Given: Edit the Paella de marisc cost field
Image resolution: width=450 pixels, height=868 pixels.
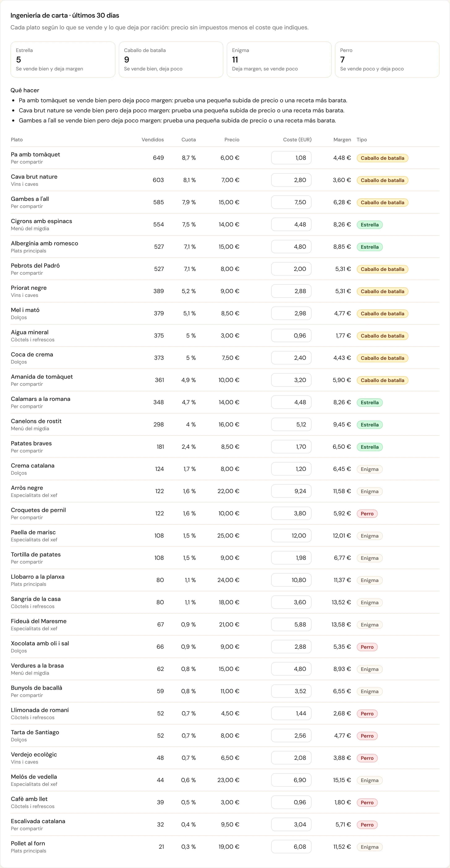Looking at the screenshot, I should [x=291, y=535].
